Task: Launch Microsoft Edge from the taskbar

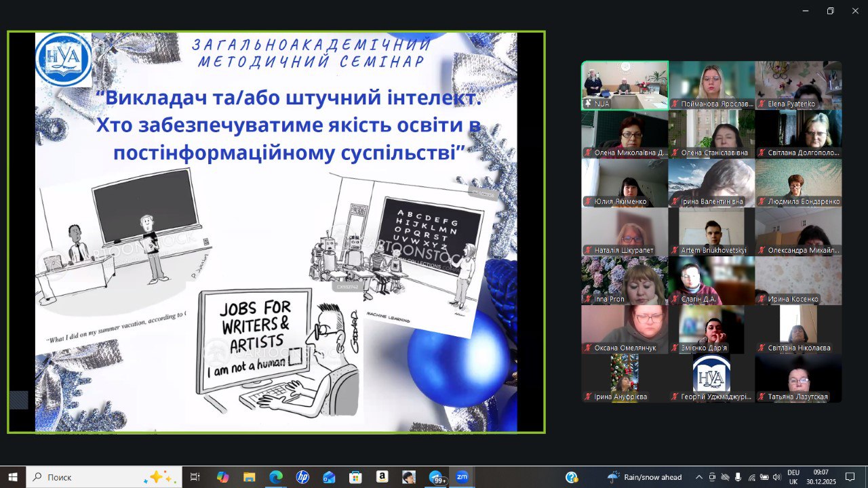Action: [x=275, y=477]
